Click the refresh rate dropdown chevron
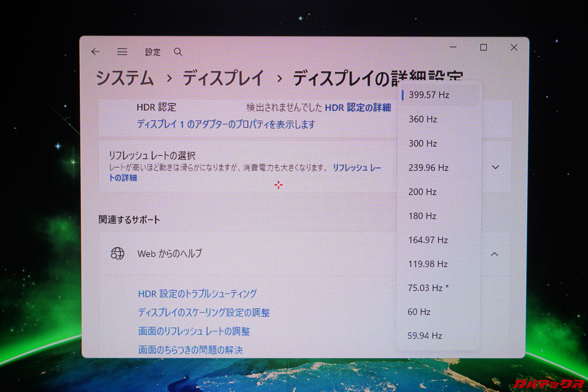588x392 pixels. pos(495,167)
